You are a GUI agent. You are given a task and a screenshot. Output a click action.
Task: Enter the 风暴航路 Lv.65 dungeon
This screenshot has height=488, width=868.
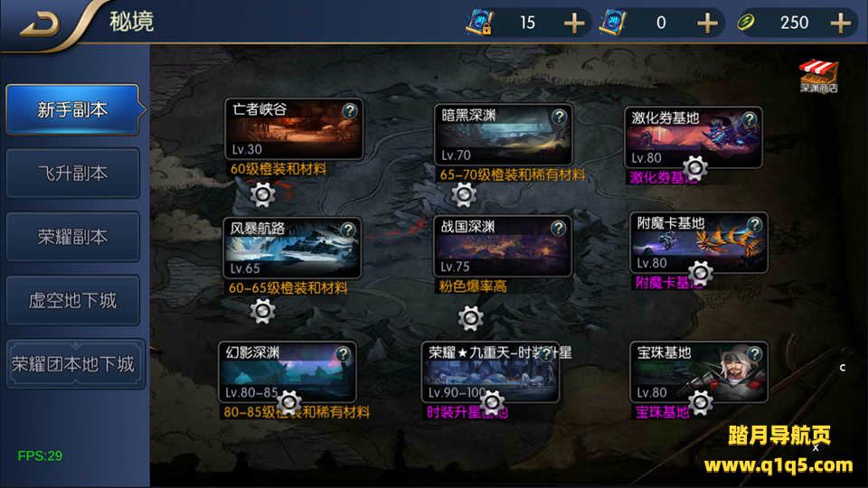(x=292, y=248)
